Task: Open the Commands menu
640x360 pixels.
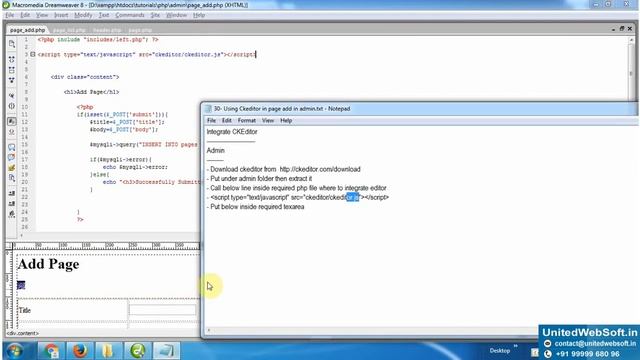Action: coord(129,15)
